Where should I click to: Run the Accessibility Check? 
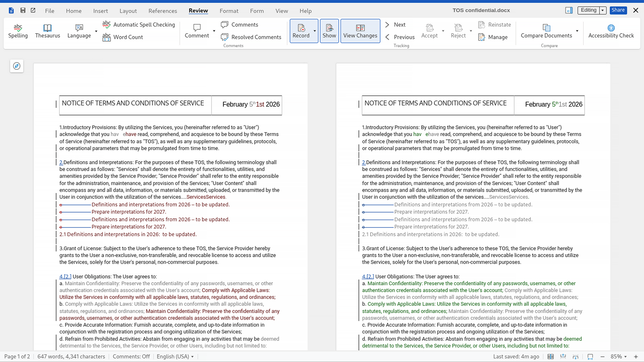(x=611, y=31)
